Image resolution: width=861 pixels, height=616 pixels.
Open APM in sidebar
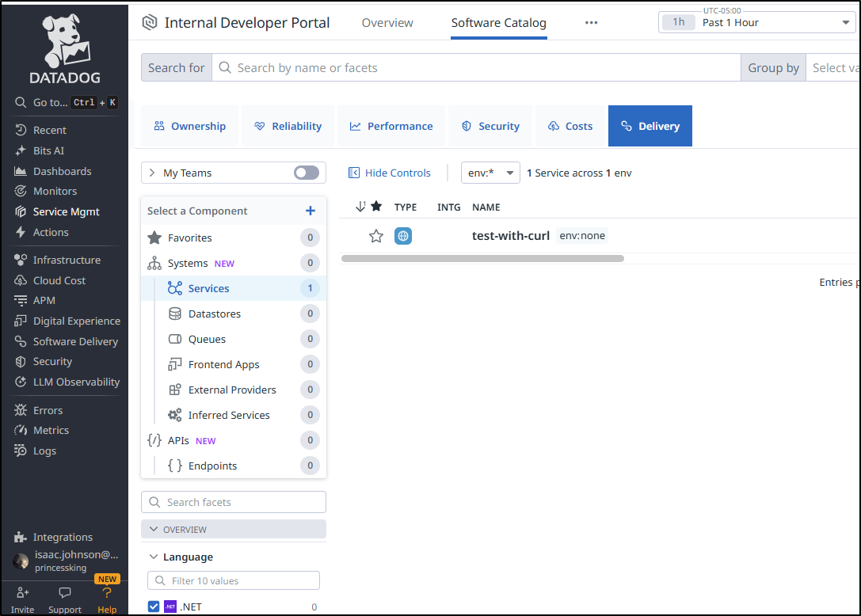35,300
